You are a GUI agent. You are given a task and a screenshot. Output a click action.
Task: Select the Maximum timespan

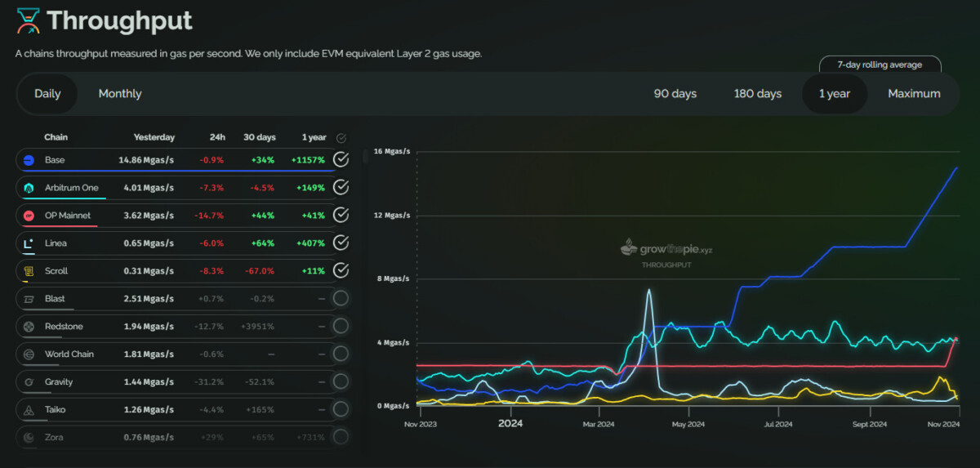(914, 94)
